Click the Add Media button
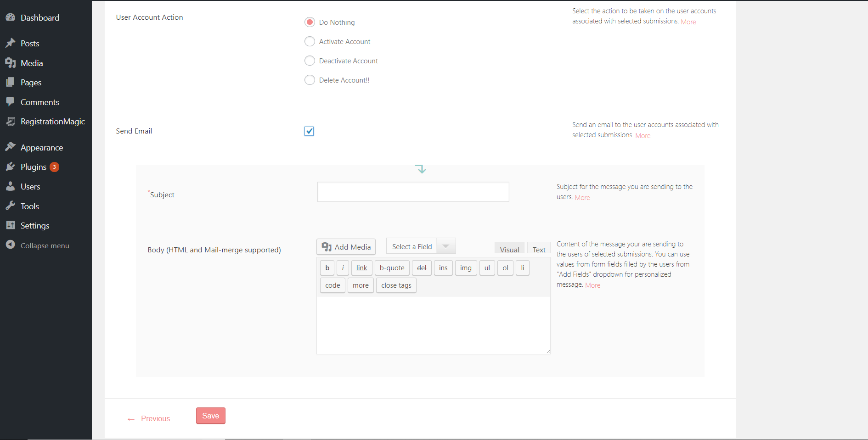 tap(346, 247)
